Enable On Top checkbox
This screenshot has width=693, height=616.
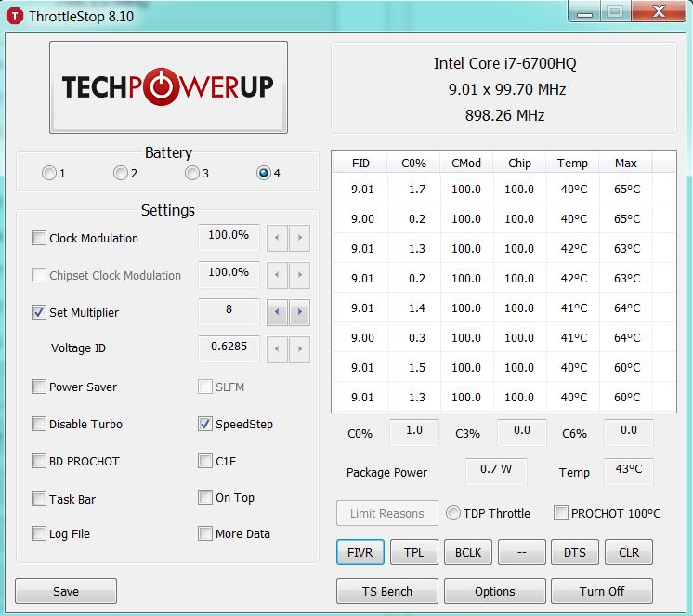click(204, 497)
